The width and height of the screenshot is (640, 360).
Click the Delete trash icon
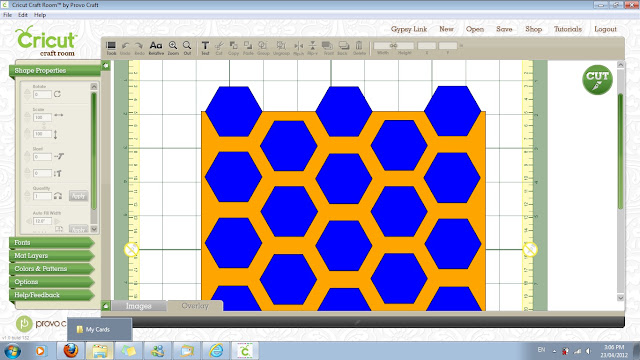click(359, 48)
